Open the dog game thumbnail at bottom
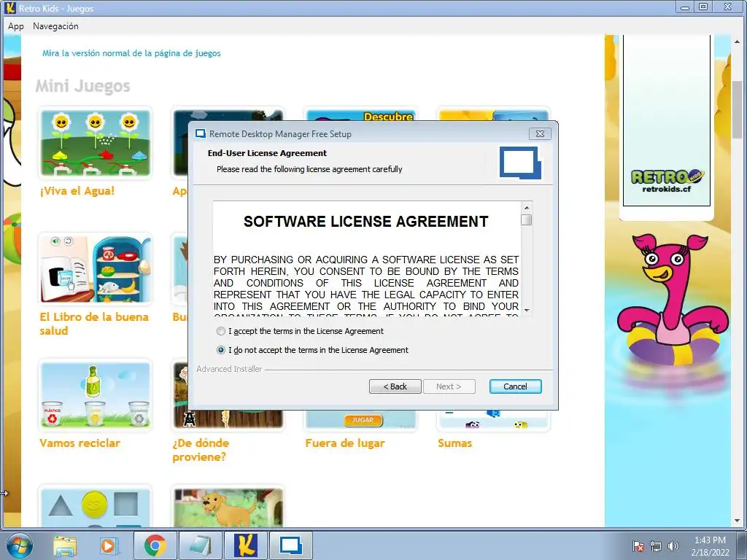The width and height of the screenshot is (747, 560). pyautogui.click(x=228, y=507)
